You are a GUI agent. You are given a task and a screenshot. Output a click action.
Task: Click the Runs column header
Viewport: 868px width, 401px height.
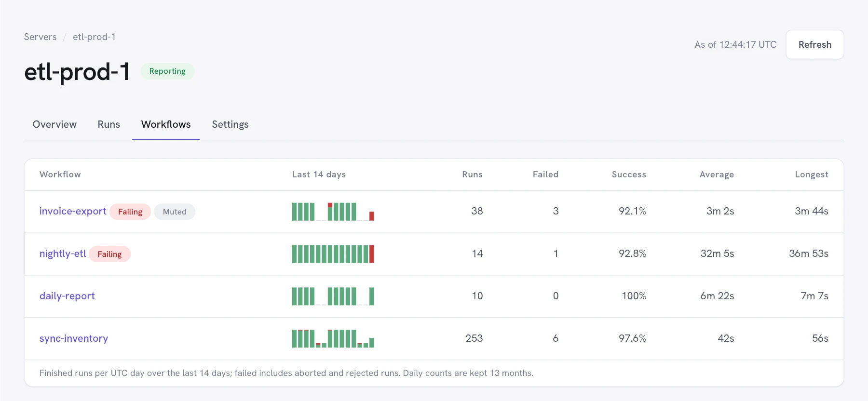click(x=472, y=174)
